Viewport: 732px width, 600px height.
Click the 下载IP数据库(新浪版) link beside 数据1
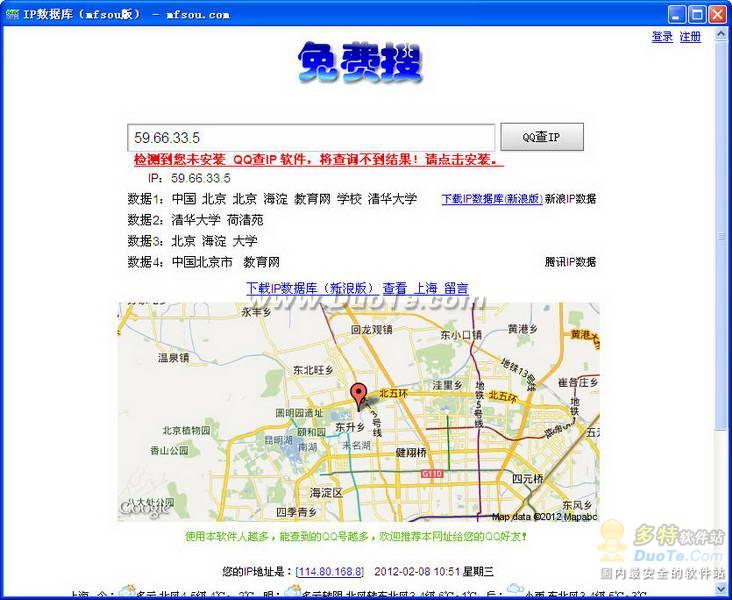[x=492, y=198]
